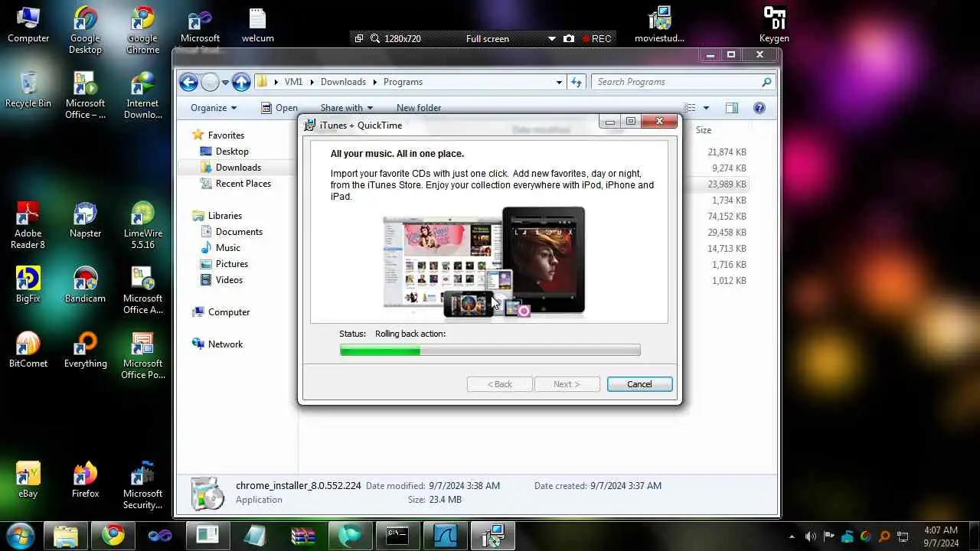The image size is (980, 551).
Task: Open the recent pages dropdown arrow
Action: pyautogui.click(x=225, y=82)
